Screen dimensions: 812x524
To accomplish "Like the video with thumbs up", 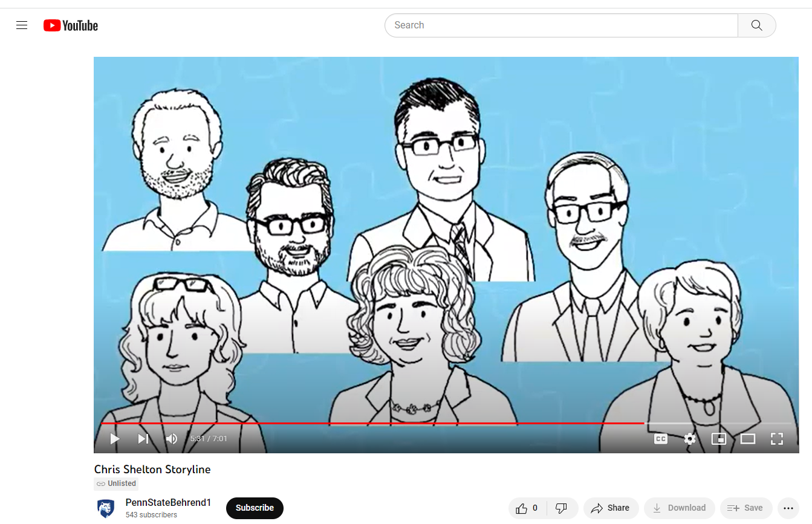I will (528, 508).
